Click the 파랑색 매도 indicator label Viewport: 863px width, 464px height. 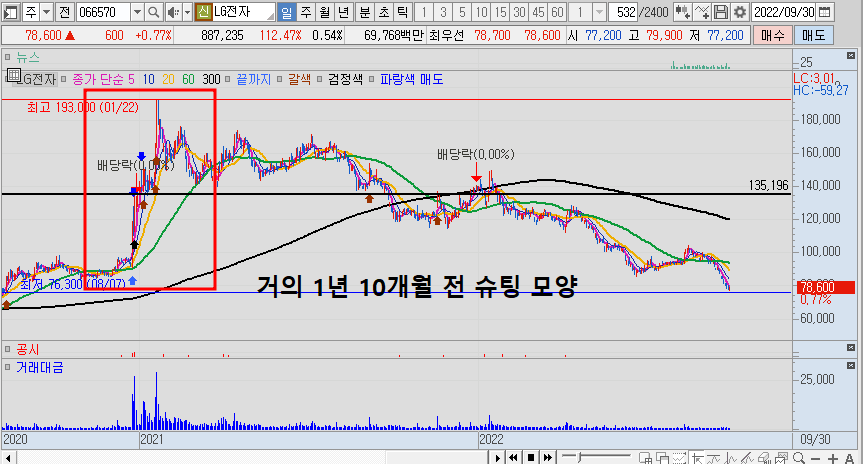point(411,79)
